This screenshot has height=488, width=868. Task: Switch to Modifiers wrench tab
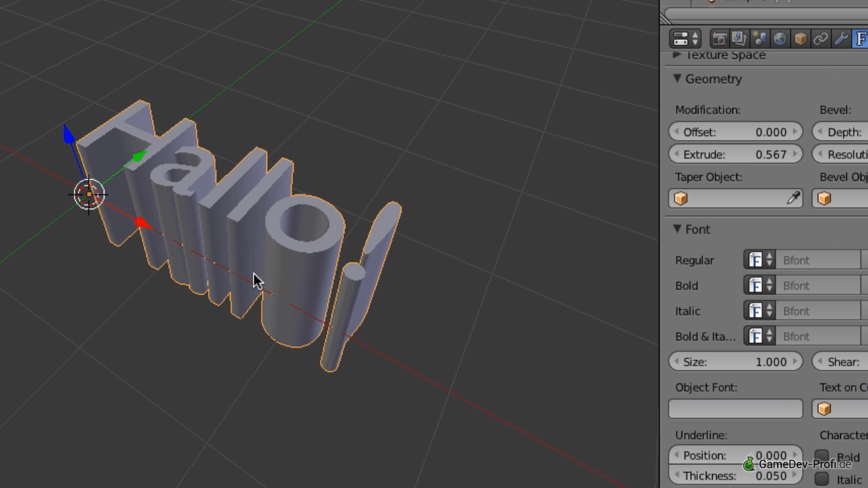coord(841,39)
